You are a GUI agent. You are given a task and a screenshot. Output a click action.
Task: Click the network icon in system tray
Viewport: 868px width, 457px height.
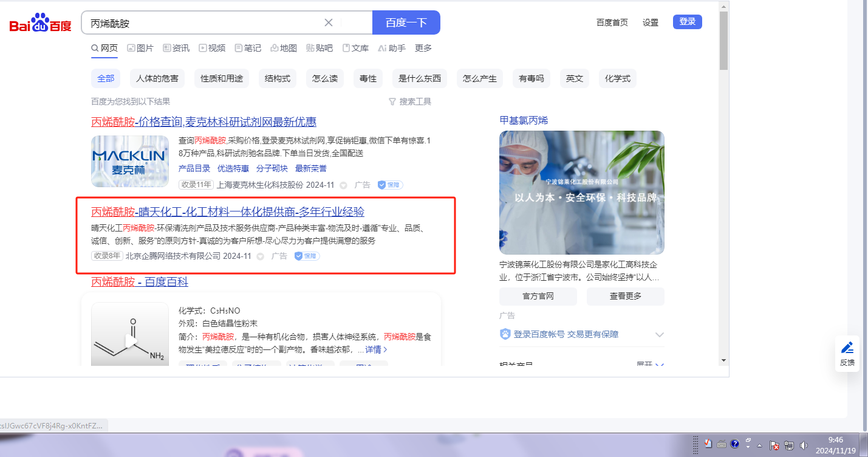[x=789, y=445]
